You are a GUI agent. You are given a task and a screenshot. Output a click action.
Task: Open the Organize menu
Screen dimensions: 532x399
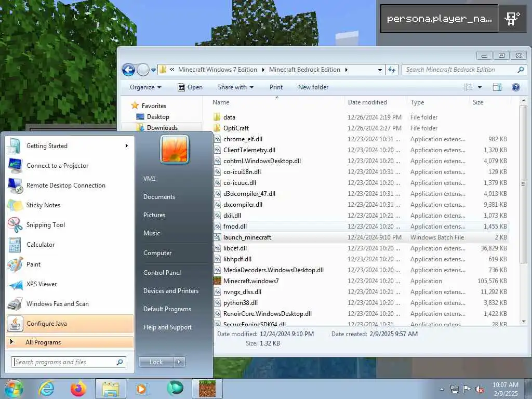point(145,87)
